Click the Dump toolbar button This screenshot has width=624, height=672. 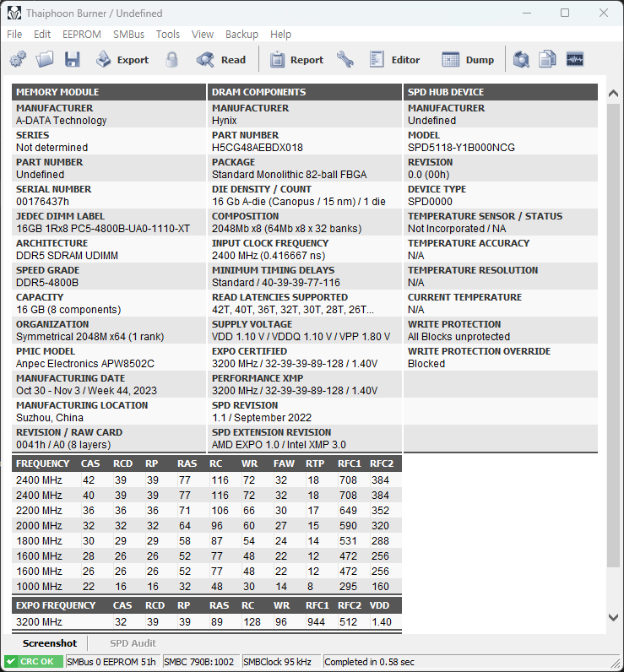pyautogui.click(x=468, y=60)
